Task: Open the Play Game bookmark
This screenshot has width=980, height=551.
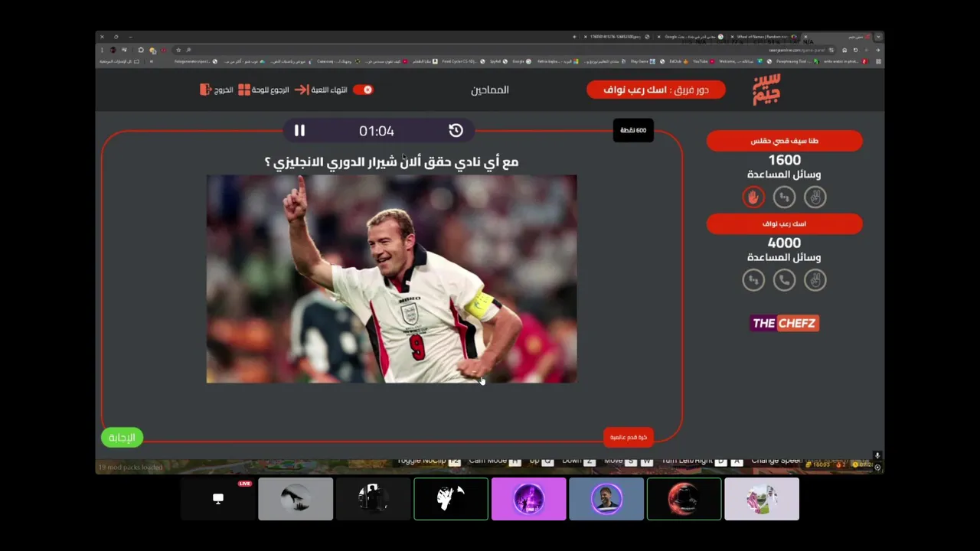Action: 642,61
